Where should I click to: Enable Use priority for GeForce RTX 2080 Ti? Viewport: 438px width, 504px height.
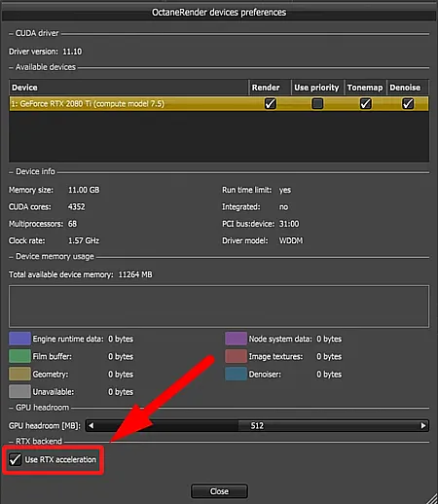[x=317, y=104]
